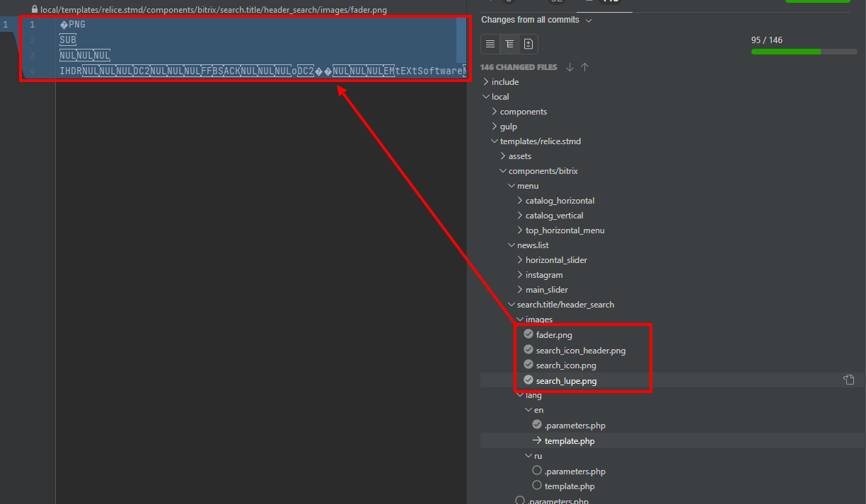Click the PNG text on first line
866x504 pixels.
[76, 25]
